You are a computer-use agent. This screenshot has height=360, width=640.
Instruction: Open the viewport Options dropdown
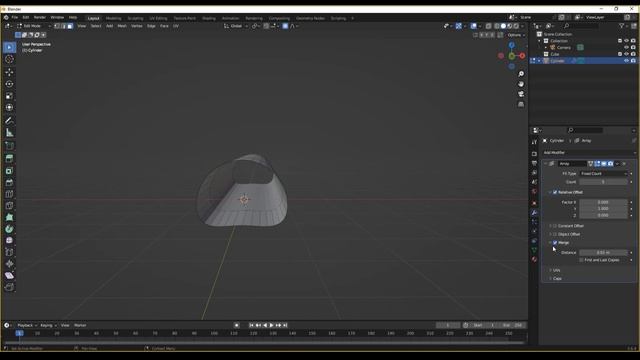tap(516, 35)
